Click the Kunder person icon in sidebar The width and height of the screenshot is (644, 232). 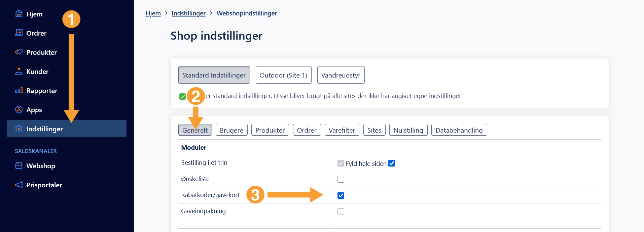(x=19, y=71)
